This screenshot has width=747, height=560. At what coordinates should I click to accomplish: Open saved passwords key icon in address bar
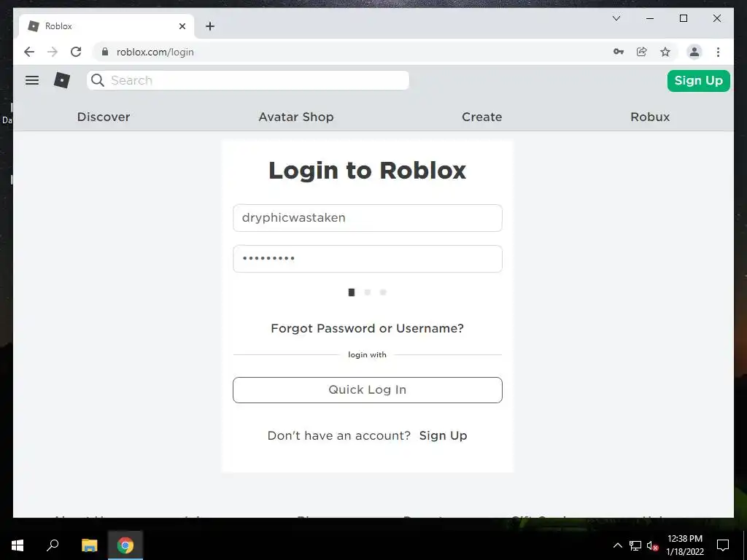pyautogui.click(x=619, y=52)
